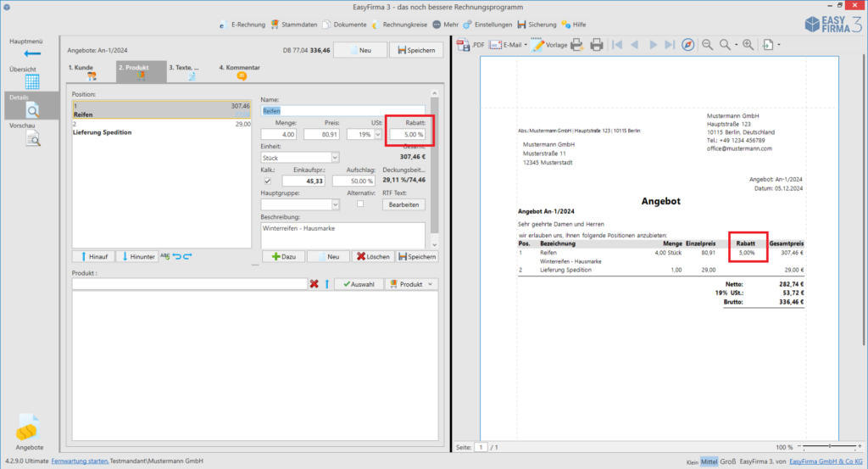Click the RTF Text Bearbeiten button
Screen dimensions: 868x469
403,204
